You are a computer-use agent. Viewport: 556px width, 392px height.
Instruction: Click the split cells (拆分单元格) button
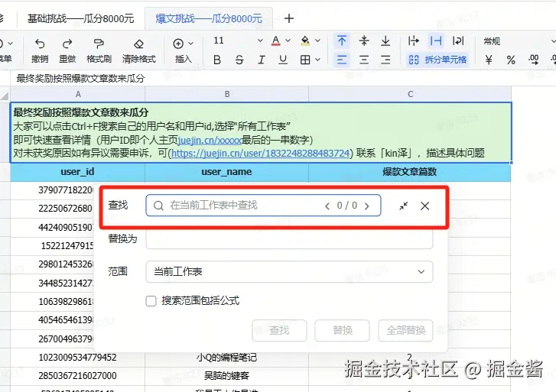click(437, 60)
